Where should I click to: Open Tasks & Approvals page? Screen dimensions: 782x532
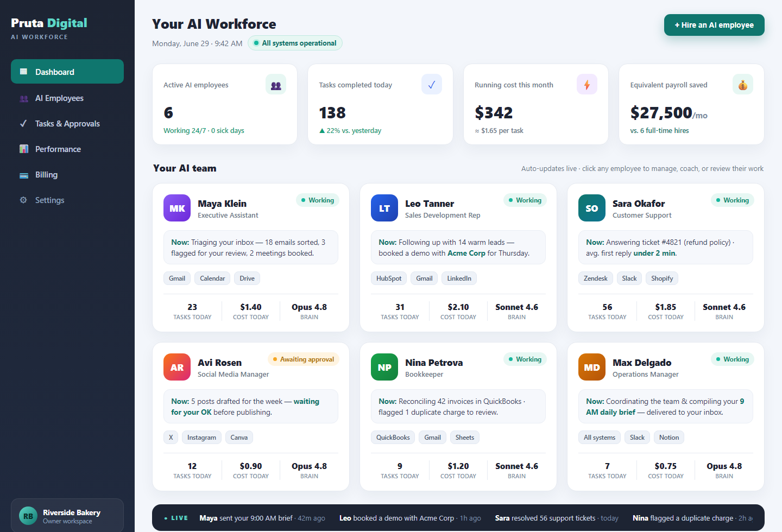tap(67, 124)
